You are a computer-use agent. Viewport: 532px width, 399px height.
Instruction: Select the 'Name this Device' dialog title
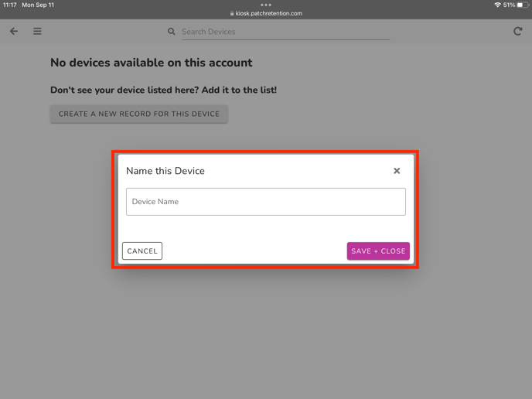click(x=165, y=171)
